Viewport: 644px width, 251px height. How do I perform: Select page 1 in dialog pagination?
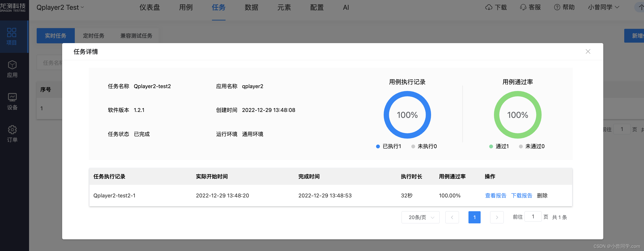click(x=474, y=217)
